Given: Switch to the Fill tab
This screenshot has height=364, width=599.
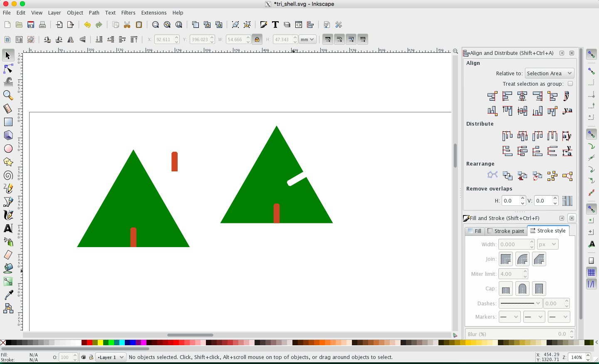Looking at the screenshot, I should (x=475, y=231).
